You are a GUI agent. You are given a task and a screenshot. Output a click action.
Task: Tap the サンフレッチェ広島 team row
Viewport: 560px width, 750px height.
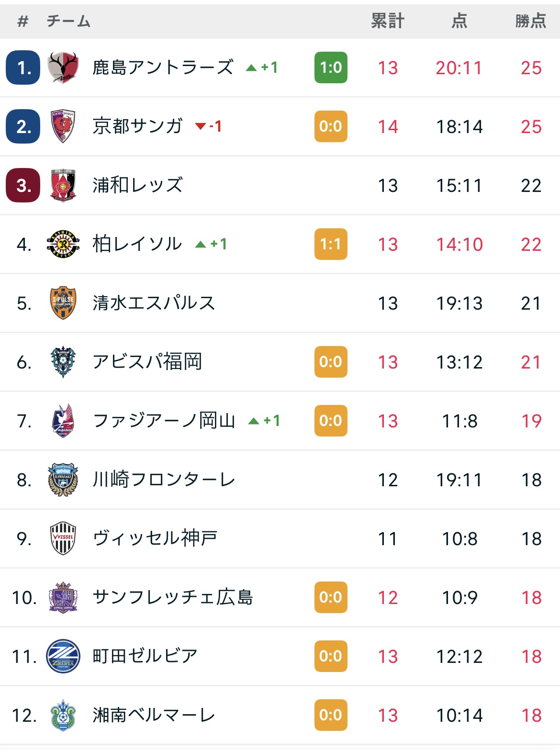[x=280, y=597]
